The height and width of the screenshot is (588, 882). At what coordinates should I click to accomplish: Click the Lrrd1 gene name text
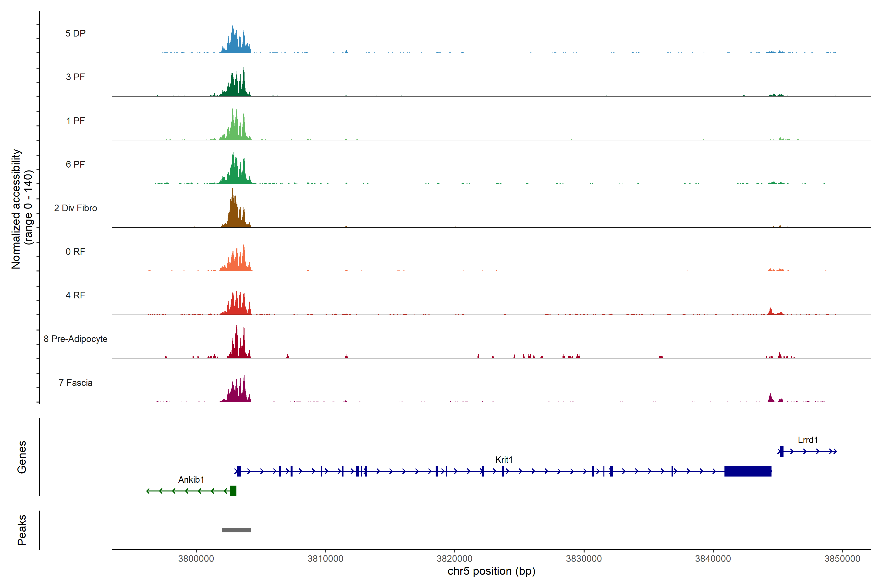807,440
